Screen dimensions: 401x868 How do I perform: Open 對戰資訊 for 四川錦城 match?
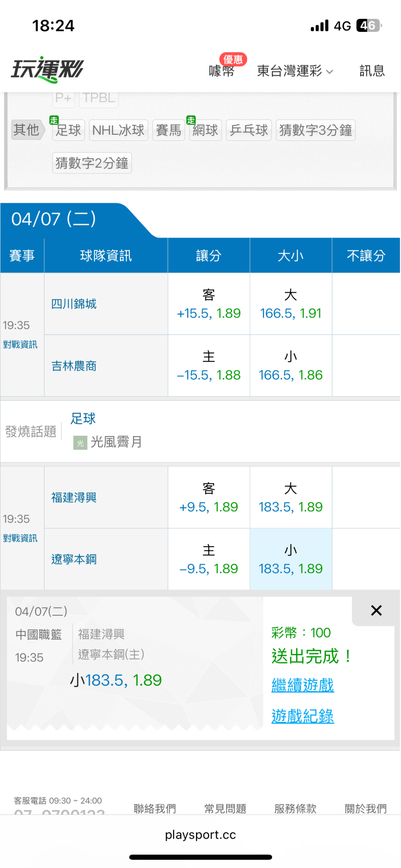click(x=20, y=345)
